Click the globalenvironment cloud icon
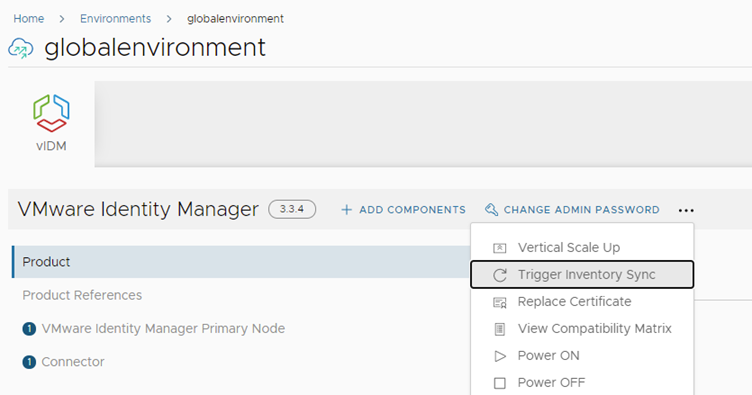 point(21,48)
